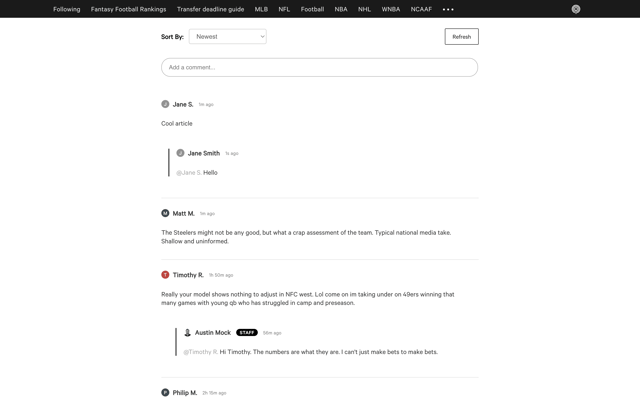Select the NFL section
This screenshot has height=400, width=640.
click(284, 9)
